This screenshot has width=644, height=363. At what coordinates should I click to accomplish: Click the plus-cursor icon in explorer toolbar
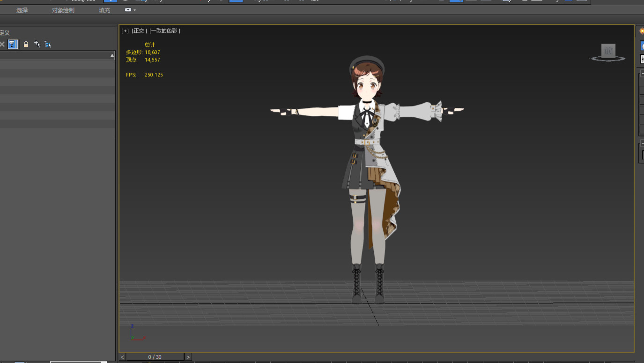coord(37,44)
